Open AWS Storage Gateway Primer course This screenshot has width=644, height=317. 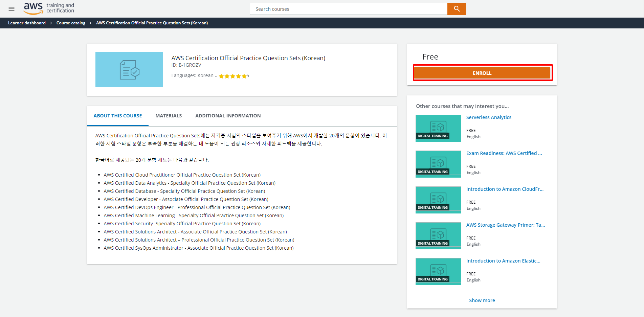point(506,225)
